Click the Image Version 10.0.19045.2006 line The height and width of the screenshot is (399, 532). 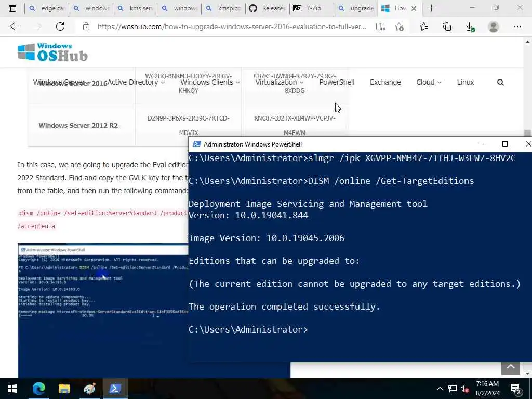(267, 238)
